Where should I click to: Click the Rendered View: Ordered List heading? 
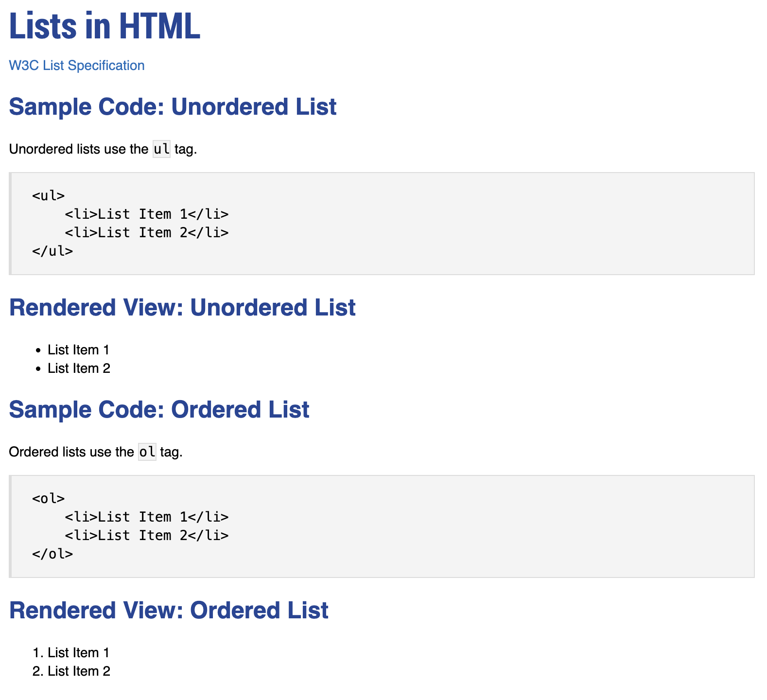click(x=169, y=611)
